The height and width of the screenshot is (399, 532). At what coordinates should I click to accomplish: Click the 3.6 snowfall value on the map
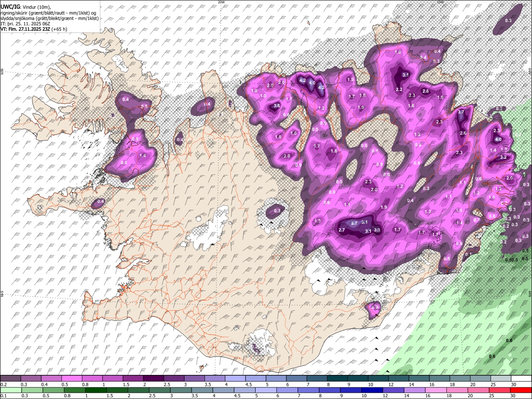point(277,106)
